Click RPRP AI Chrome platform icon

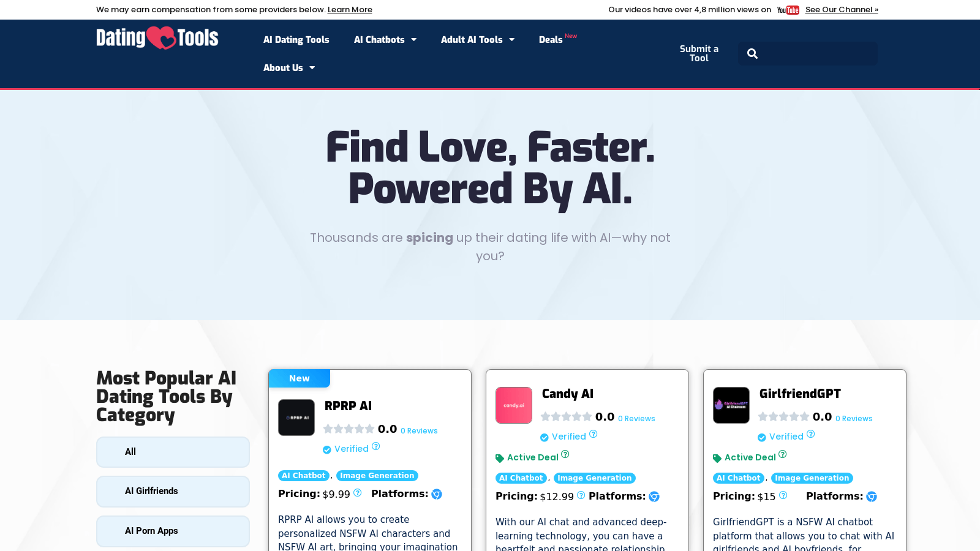click(437, 494)
